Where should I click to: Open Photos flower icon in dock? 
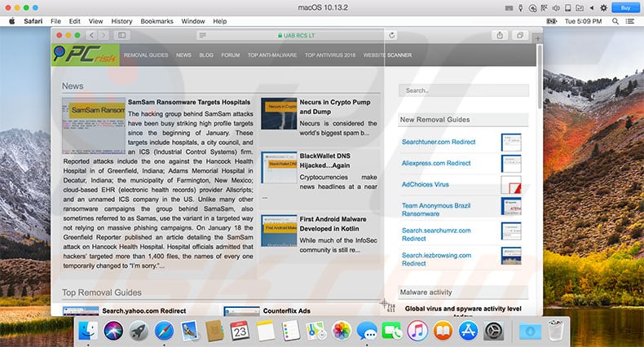point(342,331)
